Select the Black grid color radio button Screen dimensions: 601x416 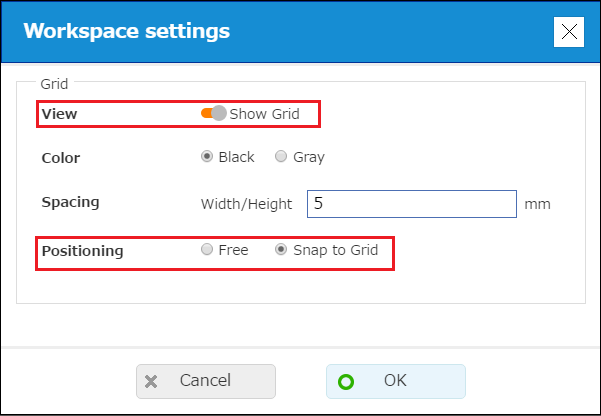[207, 157]
